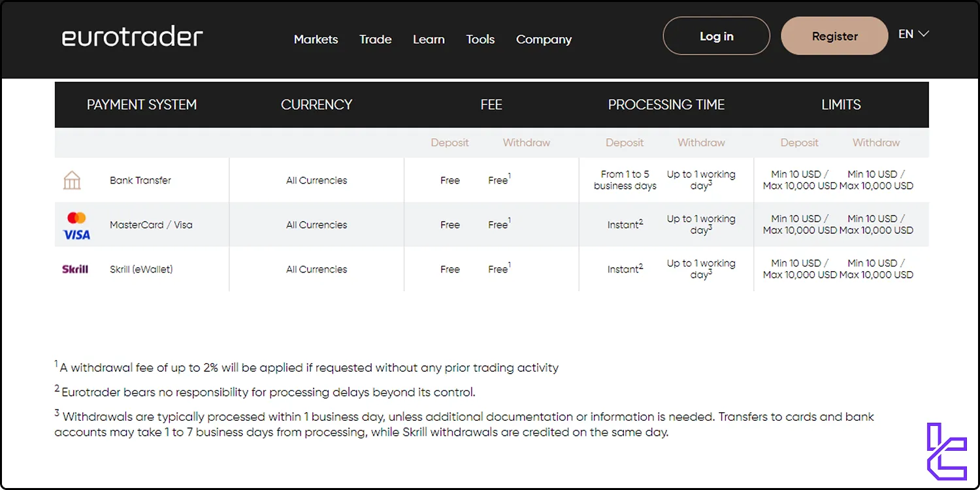Image resolution: width=980 pixels, height=490 pixels.
Task: Click the Skrill logo icon
Action: 75,269
